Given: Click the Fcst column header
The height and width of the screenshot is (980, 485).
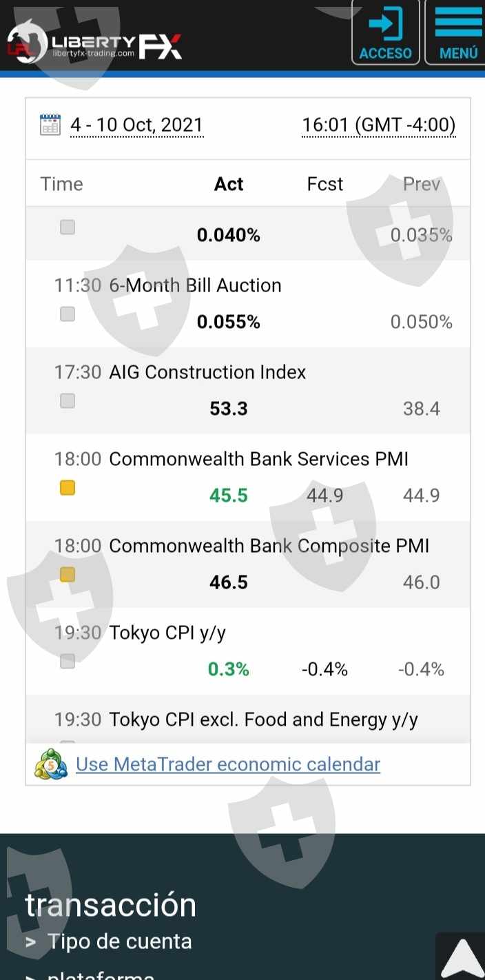Looking at the screenshot, I should [324, 184].
